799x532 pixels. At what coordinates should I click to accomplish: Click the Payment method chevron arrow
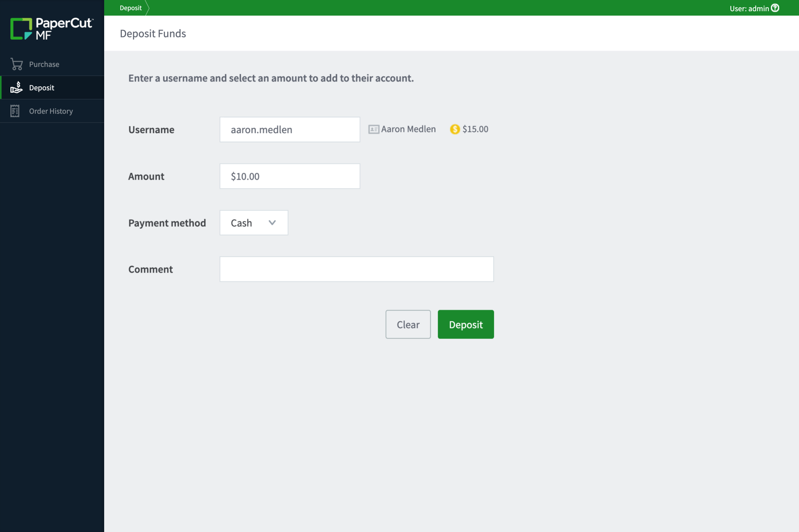click(272, 222)
